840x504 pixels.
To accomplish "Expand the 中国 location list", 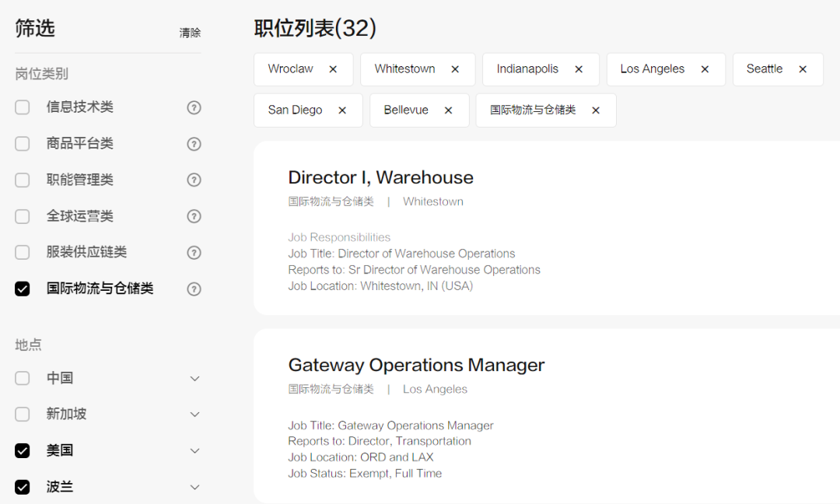I will point(195,379).
